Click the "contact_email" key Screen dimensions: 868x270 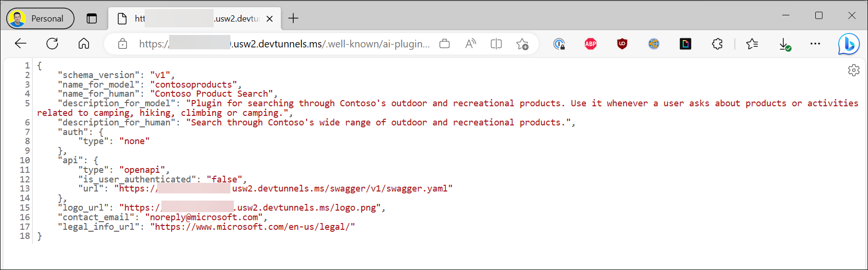click(96, 217)
